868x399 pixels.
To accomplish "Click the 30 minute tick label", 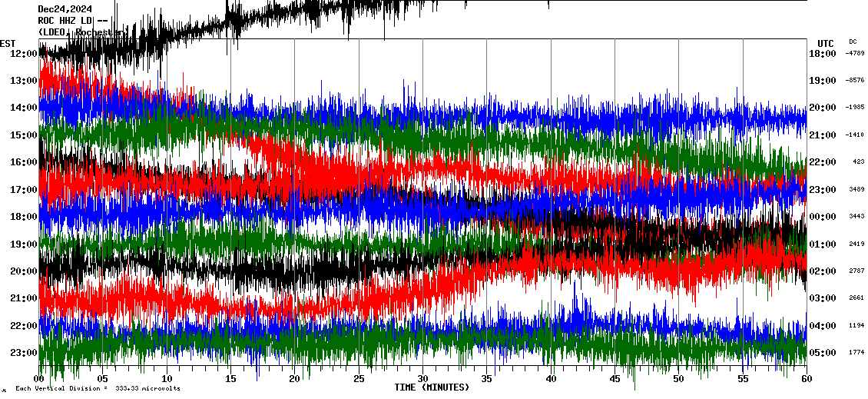I will pos(422,379).
